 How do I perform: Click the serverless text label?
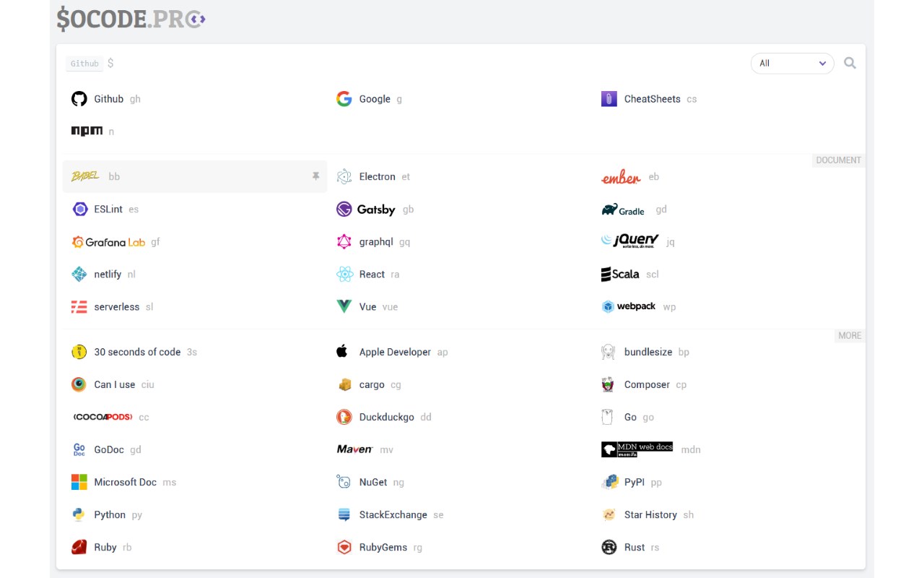coord(117,307)
